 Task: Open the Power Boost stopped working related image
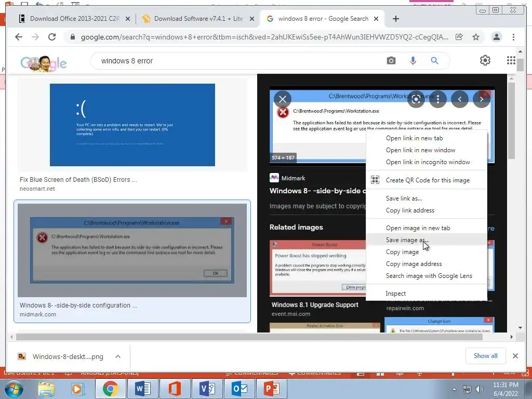click(318, 268)
